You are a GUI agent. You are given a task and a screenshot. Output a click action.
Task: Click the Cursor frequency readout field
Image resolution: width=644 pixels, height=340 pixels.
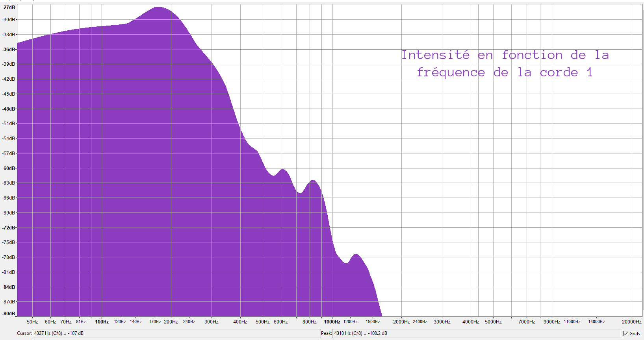176,333
